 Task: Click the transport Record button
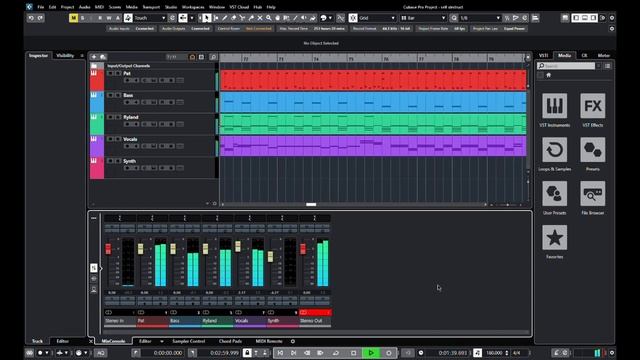(x=389, y=353)
